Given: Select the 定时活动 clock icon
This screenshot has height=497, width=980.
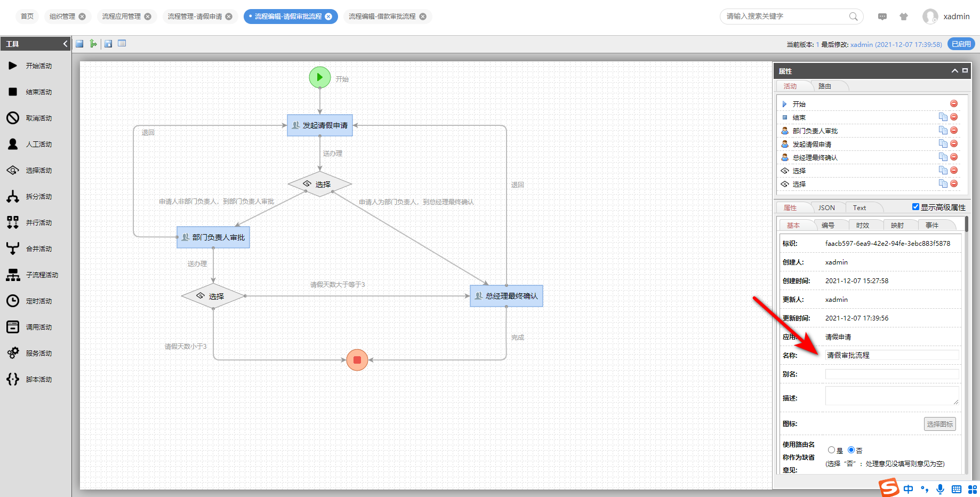Looking at the screenshot, I should [x=13, y=301].
